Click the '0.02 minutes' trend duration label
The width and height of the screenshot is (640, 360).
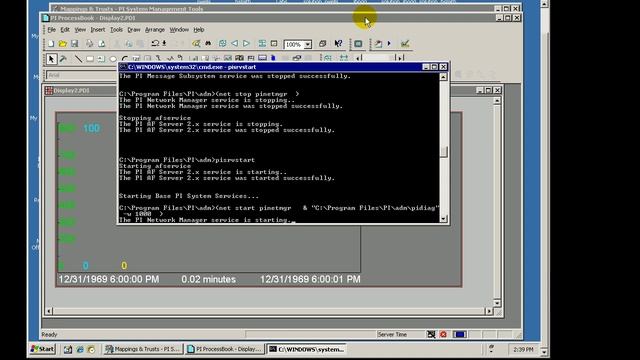209,280
